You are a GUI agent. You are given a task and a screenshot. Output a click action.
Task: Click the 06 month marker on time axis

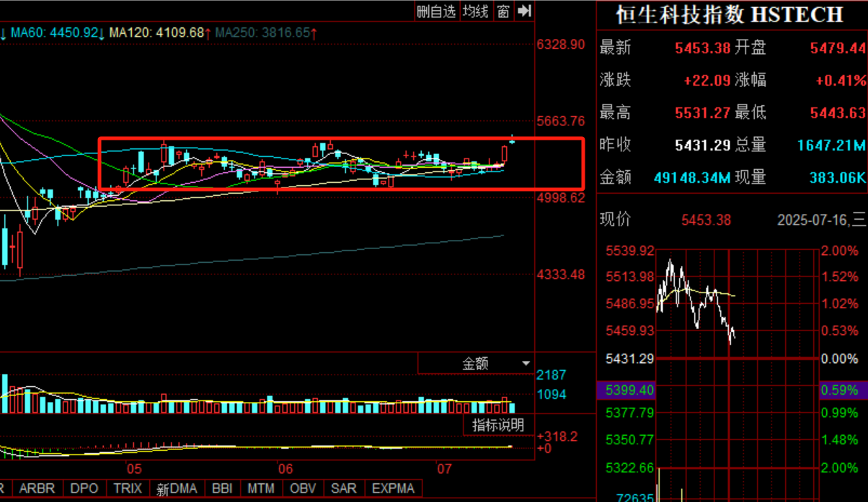point(285,469)
